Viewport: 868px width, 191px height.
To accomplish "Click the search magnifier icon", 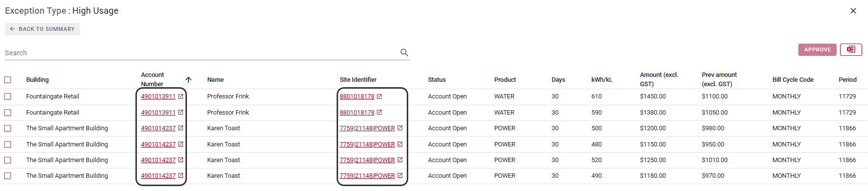I will [x=404, y=52].
